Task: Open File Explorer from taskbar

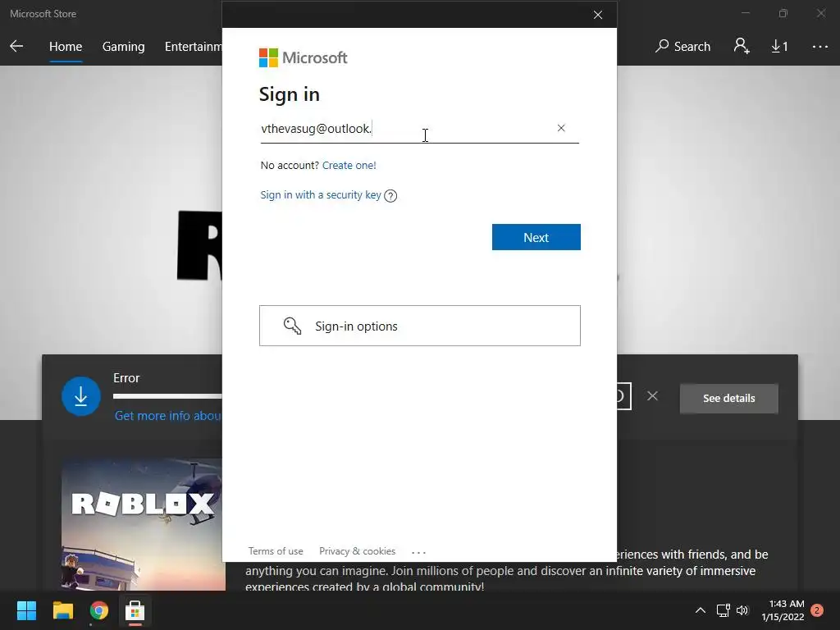Action: (x=62, y=610)
